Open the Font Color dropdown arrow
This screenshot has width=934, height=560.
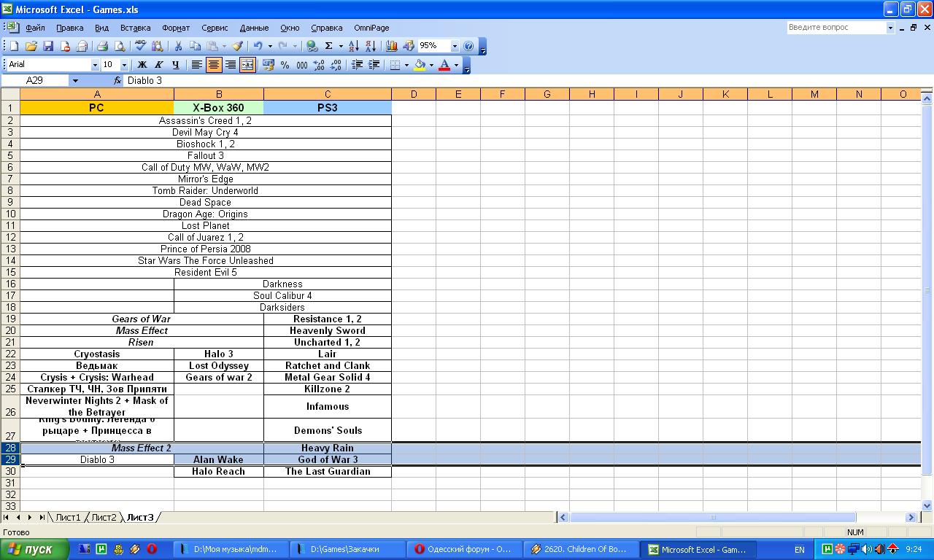point(456,65)
